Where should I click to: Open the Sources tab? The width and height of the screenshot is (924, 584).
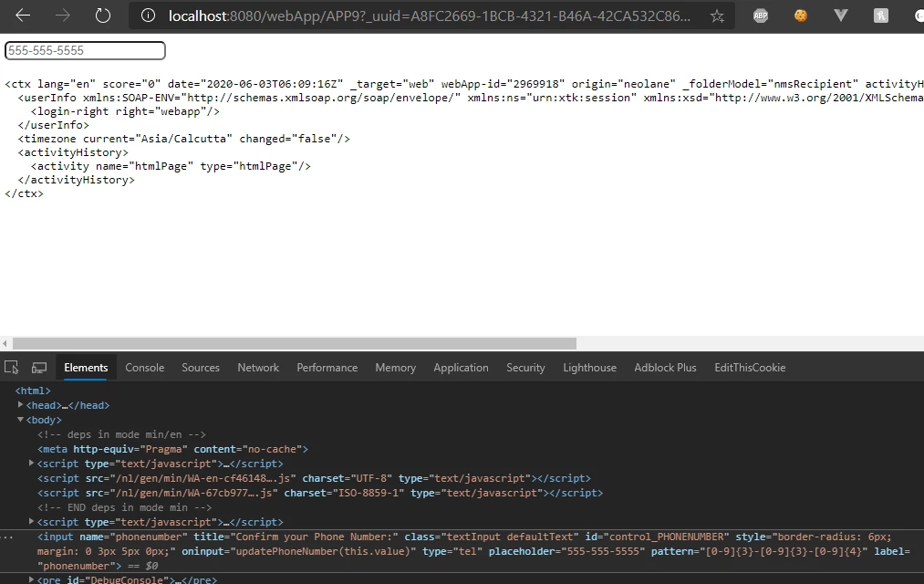(x=201, y=368)
